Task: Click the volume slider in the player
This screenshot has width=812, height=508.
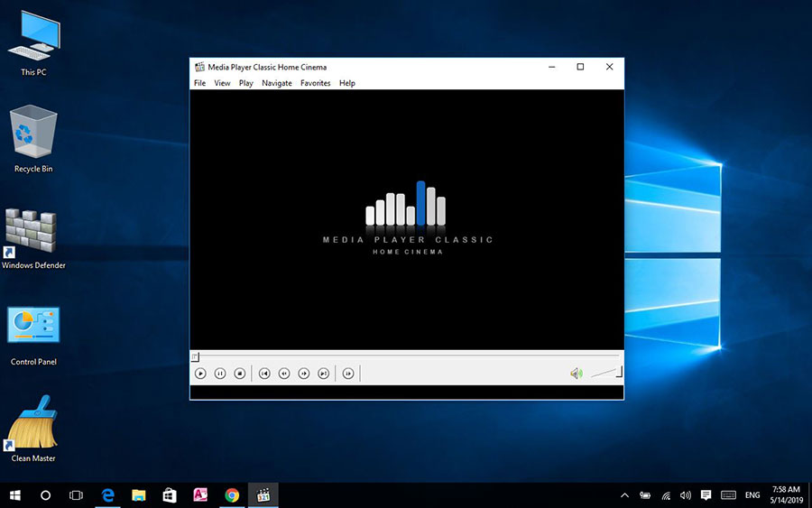Action: [605, 374]
